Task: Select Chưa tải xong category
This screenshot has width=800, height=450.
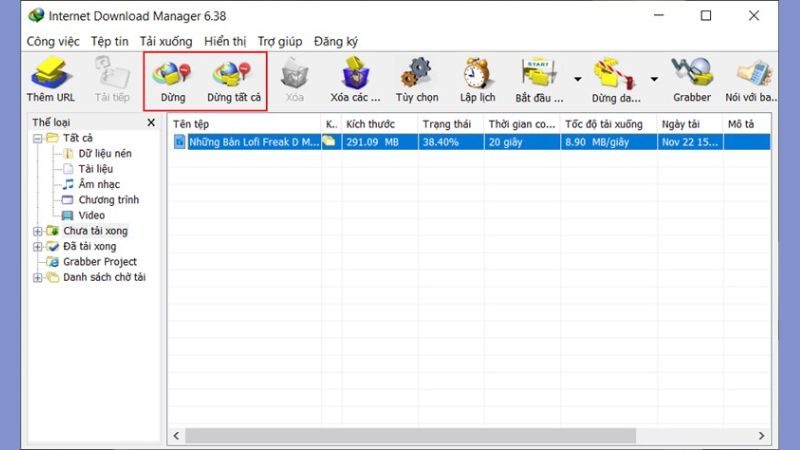Action: [x=95, y=231]
